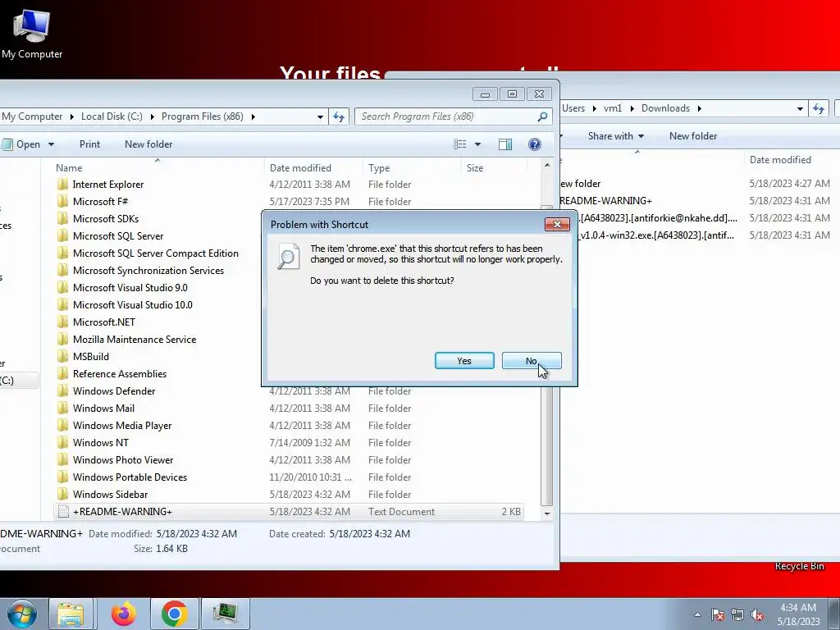Click the Action Center flag tray icon
Image resolution: width=840 pixels, height=630 pixels.
(718, 614)
